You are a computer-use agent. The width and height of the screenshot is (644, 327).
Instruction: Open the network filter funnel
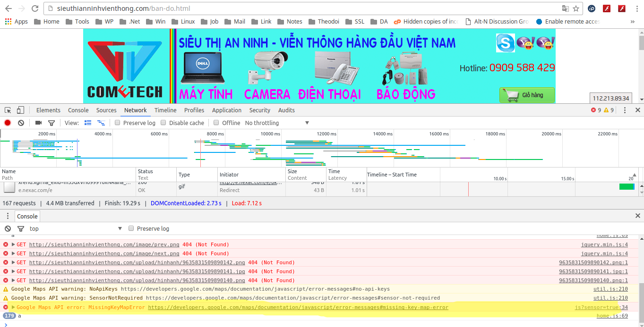coord(52,123)
